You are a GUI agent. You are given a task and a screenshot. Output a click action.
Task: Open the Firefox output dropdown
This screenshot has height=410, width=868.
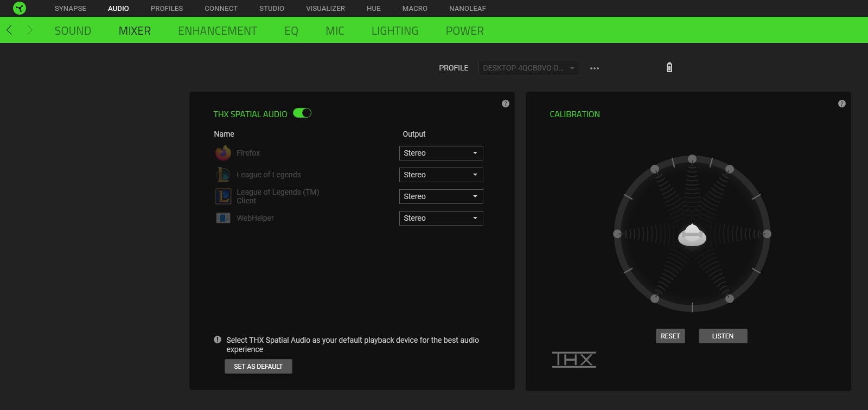tap(441, 153)
